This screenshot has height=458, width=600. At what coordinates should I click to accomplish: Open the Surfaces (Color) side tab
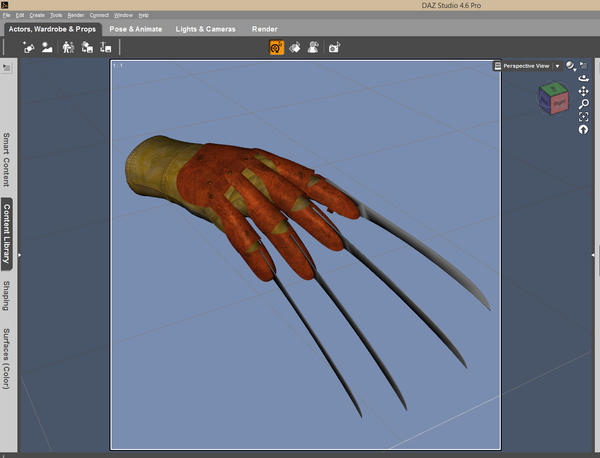[x=7, y=359]
